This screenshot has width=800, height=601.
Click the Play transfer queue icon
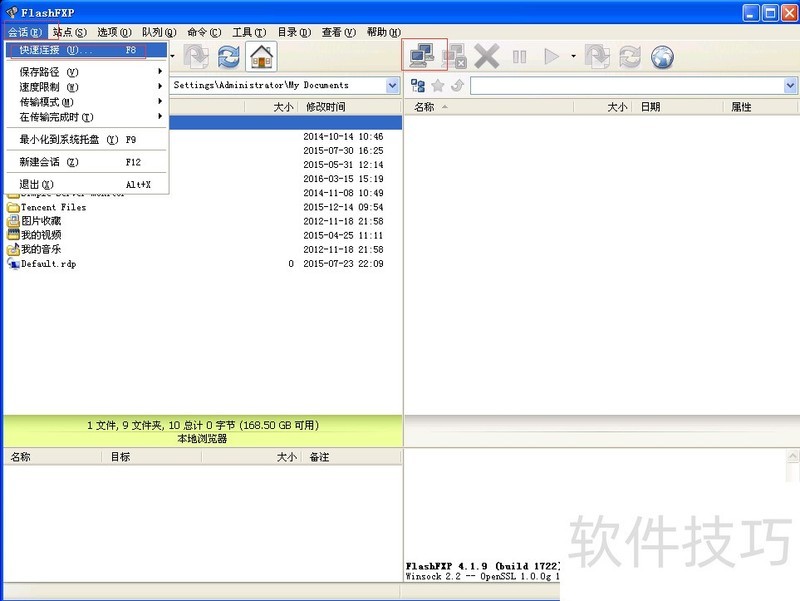tap(551, 57)
